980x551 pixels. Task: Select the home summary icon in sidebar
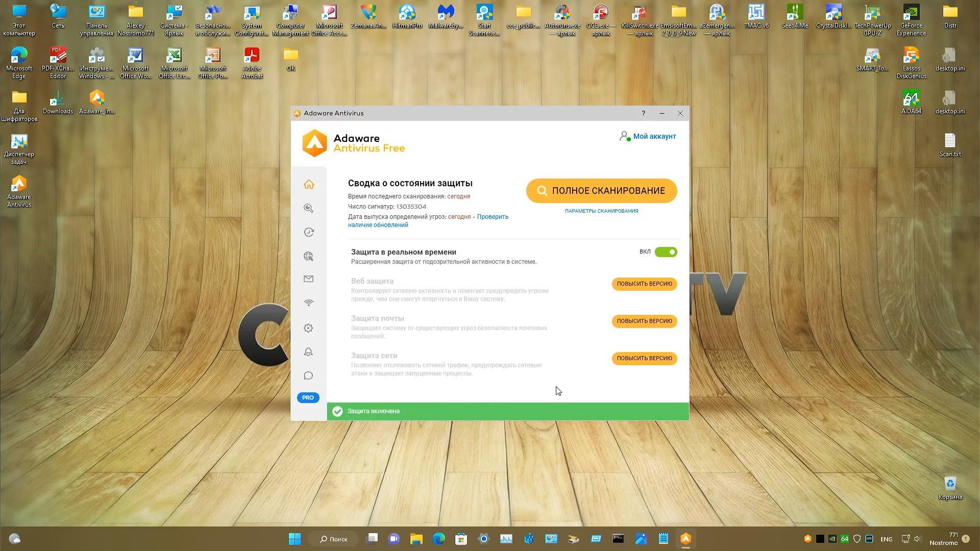(x=308, y=184)
